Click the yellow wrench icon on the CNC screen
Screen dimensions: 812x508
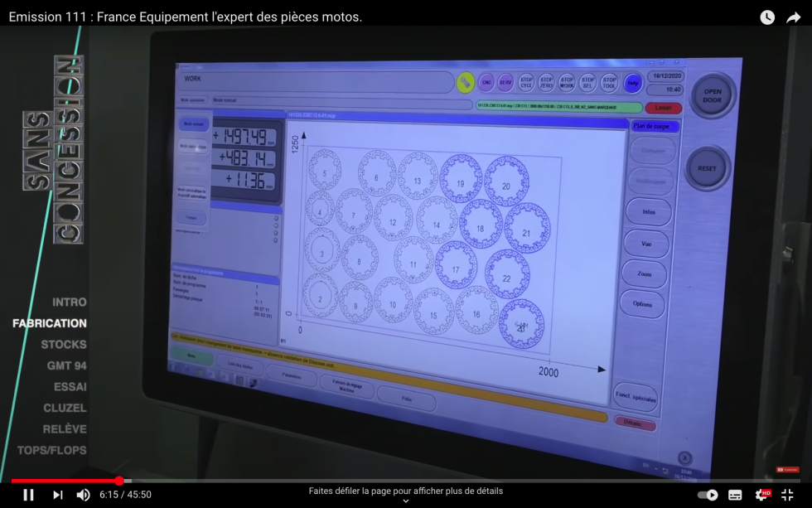coord(465,83)
